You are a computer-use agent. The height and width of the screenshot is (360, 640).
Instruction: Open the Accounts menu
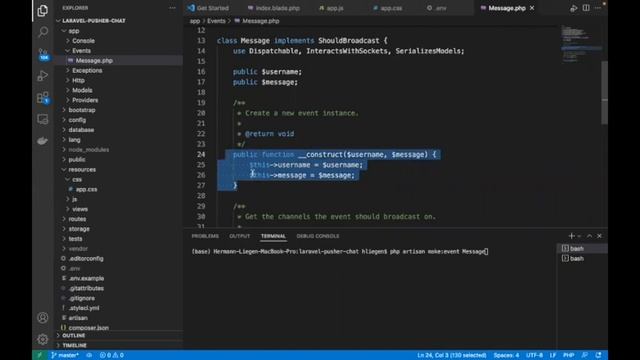click(42, 318)
